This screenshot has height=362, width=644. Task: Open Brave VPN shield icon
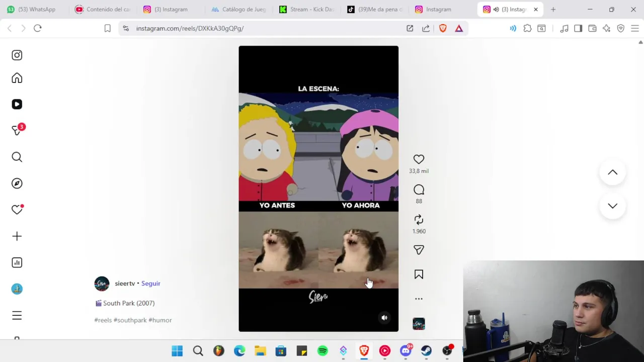pyautogui.click(x=620, y=29)
